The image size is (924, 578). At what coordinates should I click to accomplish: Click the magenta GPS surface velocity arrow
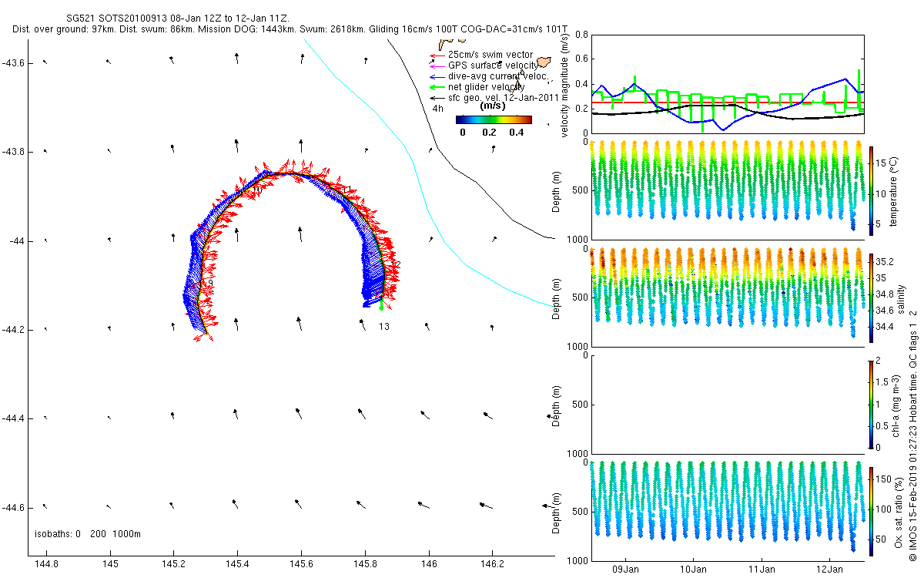pyautogui.click(x=437, y=66)
